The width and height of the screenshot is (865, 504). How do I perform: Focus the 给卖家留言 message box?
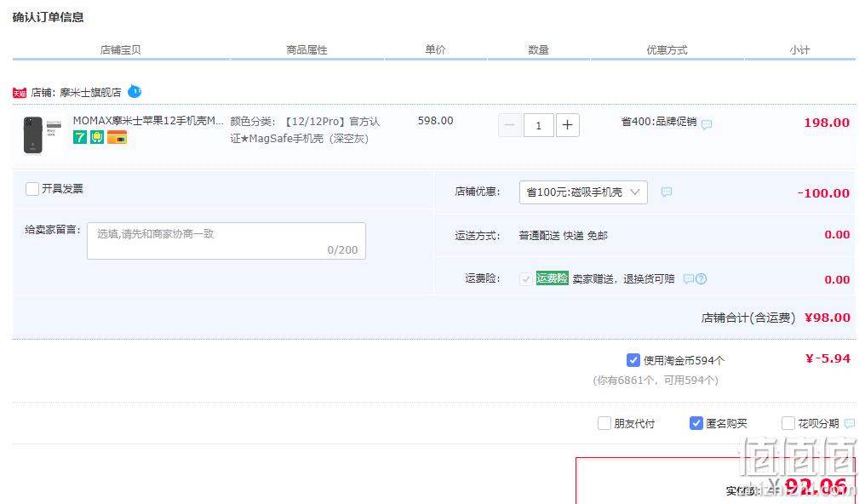[x=226, y=241]
